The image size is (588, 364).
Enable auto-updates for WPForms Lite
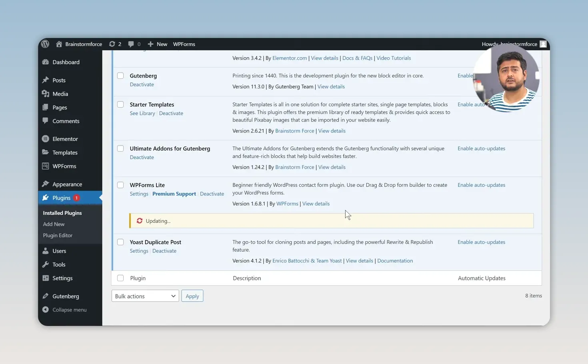point(481,185)
